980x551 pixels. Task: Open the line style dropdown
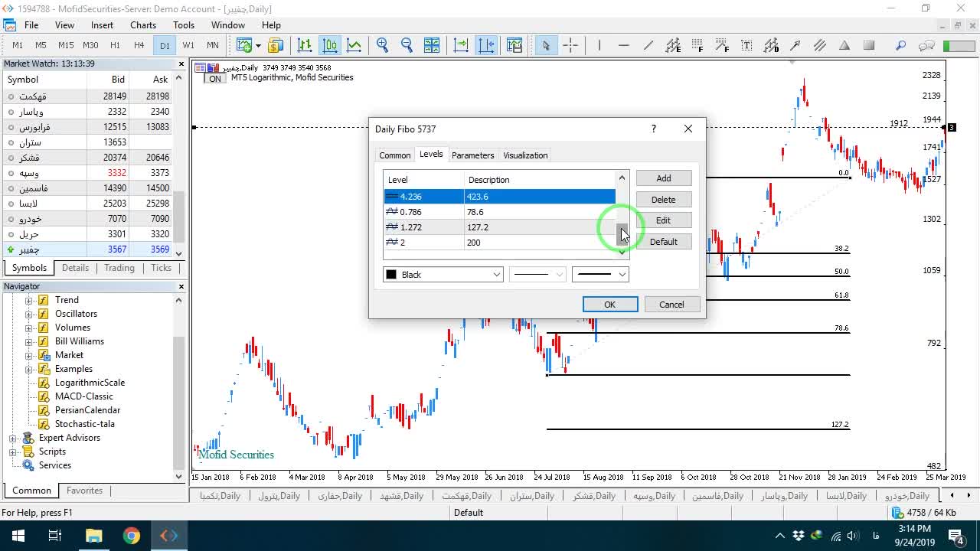[537, 274]
